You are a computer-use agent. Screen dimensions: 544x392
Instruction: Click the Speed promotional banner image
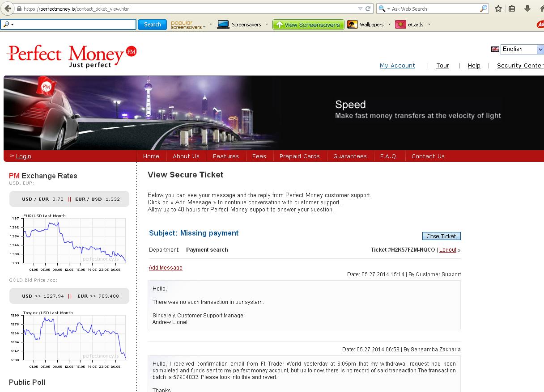click(274, 112)
